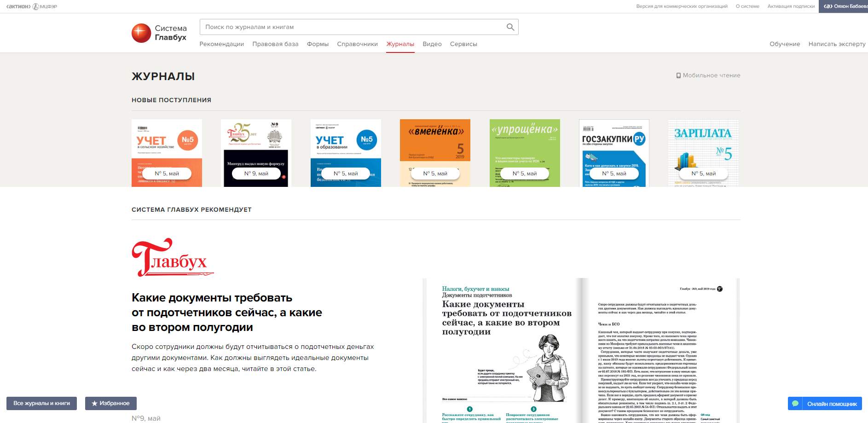The image size is (868, 423).
Task: Open the Видео section
Action: (432, 44)
